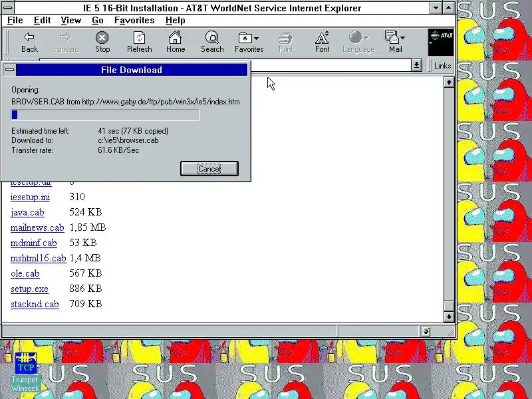Open the mdminf.cab link
Screen dimensions: 532x399
34,243
